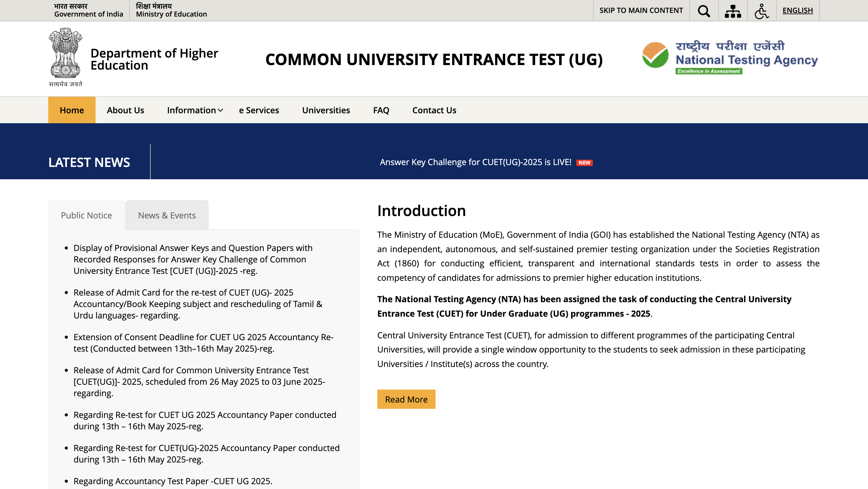Open the accessibility wheelchair icon

coord(762,11)
